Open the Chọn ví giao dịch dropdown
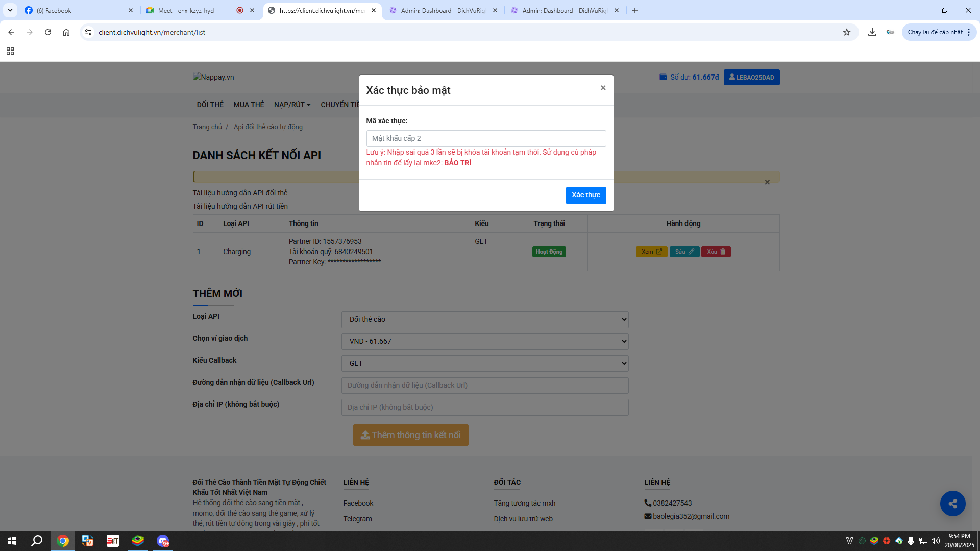This screenshot has width=980, height=551. 484,341
